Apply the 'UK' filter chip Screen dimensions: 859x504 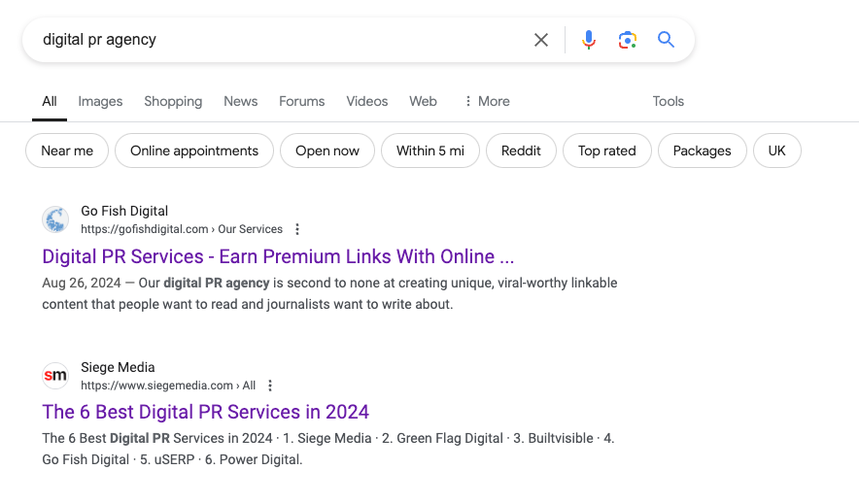coord(776,151)
